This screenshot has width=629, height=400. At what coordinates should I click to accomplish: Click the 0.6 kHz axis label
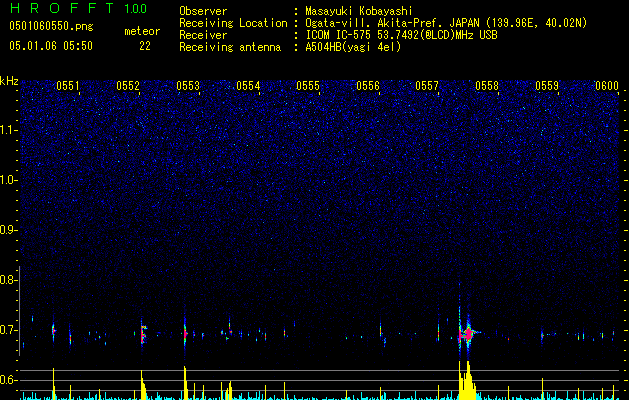8,380
